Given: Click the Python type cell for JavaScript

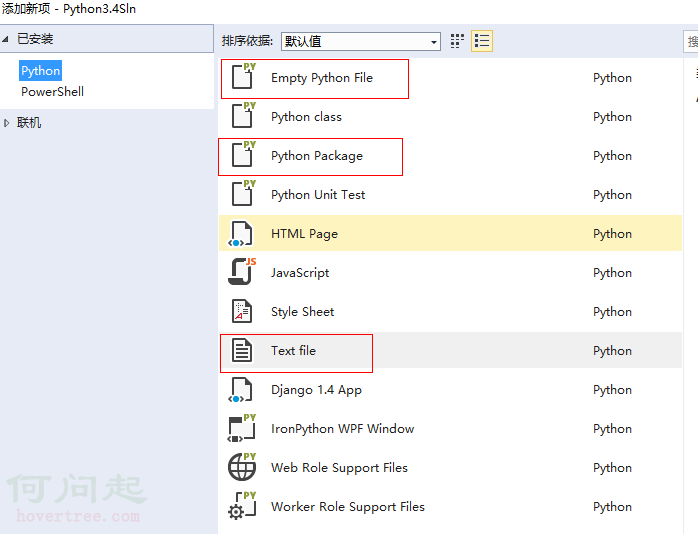Looking at the screenshot, I should coord(612,272).
